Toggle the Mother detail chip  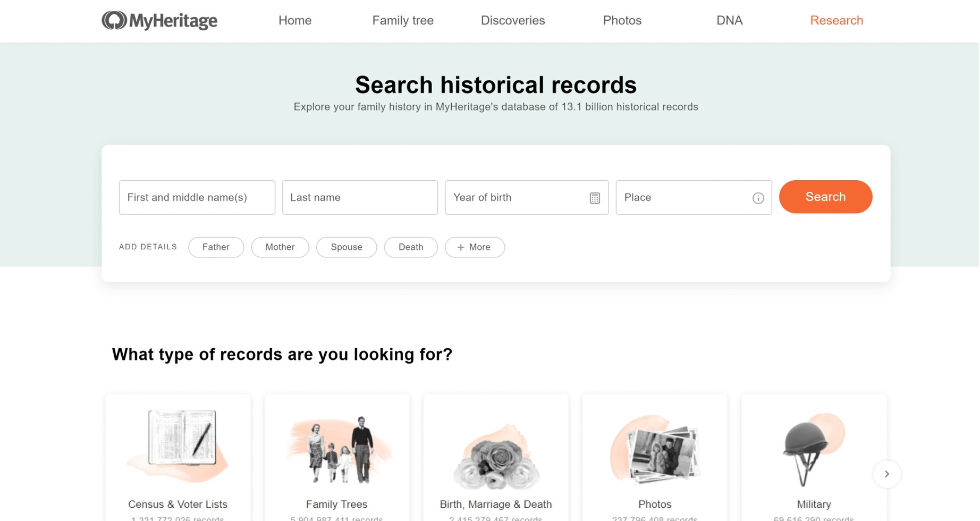click(280, 247)
